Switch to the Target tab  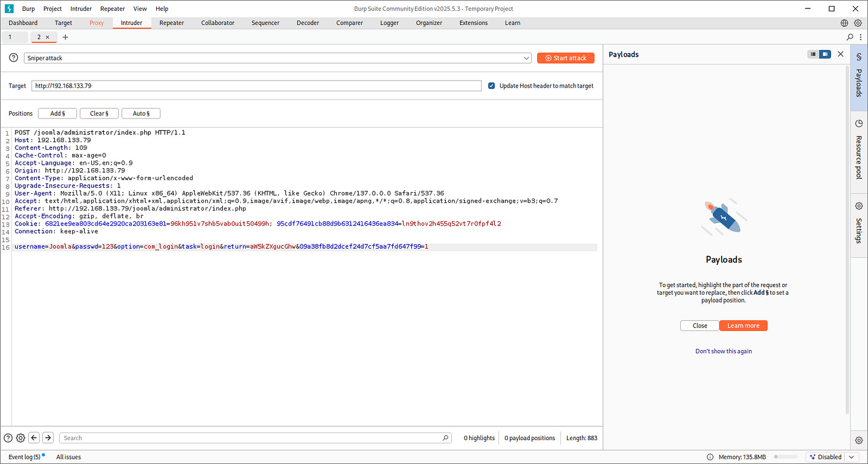click(63, 23)
